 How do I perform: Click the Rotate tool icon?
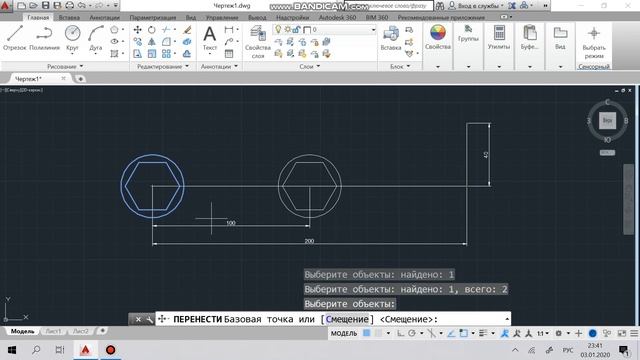coord(151,30)
